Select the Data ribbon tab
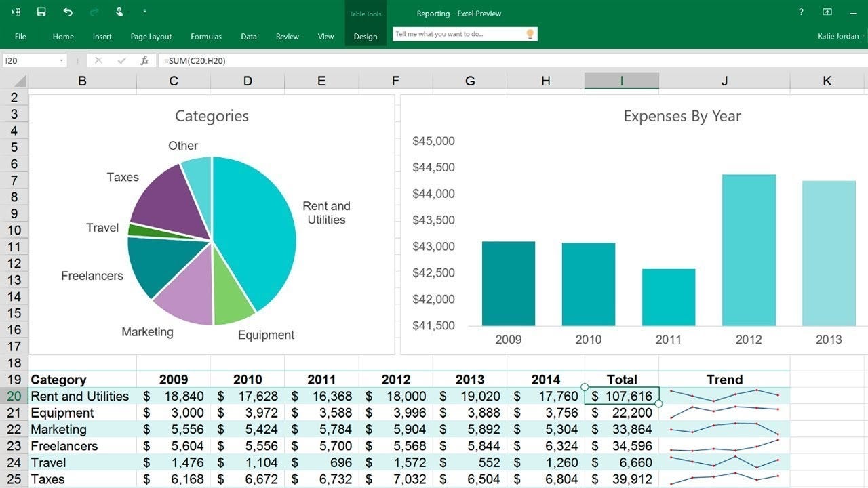Viewport: 868px width, 488px height. click(249, 37)
